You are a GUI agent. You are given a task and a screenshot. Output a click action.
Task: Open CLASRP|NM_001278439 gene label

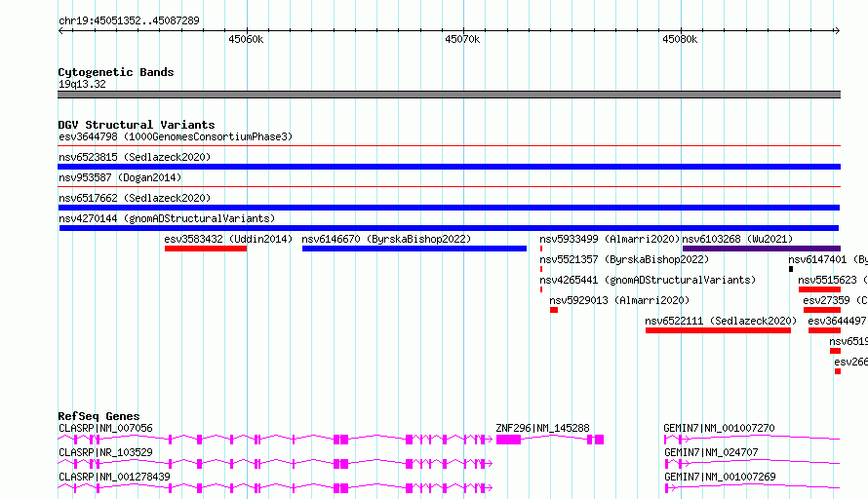pyautogui.click(x=114, y=477)
